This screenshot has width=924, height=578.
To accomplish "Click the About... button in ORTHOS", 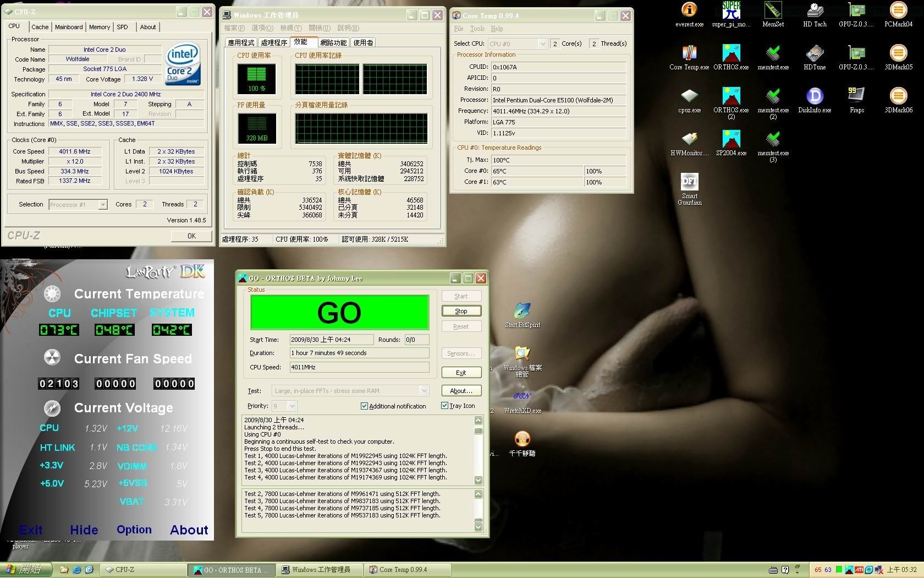I will (461, 391).
